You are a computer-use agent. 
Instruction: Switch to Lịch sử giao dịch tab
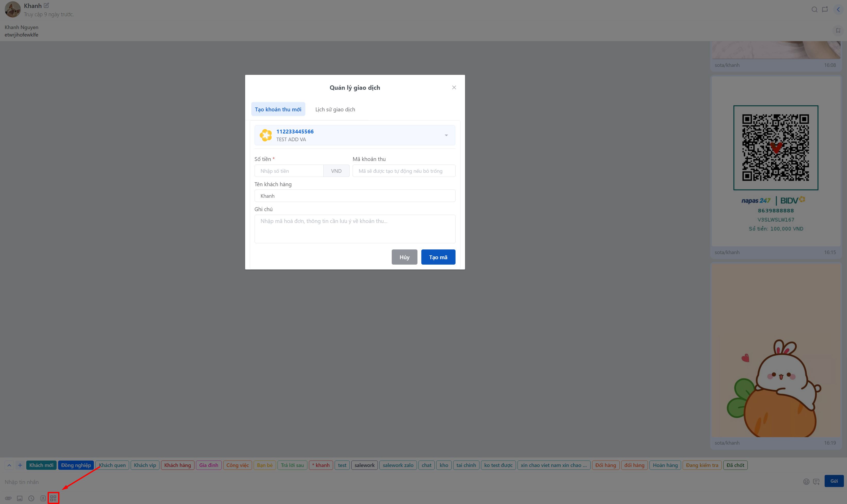(x=335, y=109)
